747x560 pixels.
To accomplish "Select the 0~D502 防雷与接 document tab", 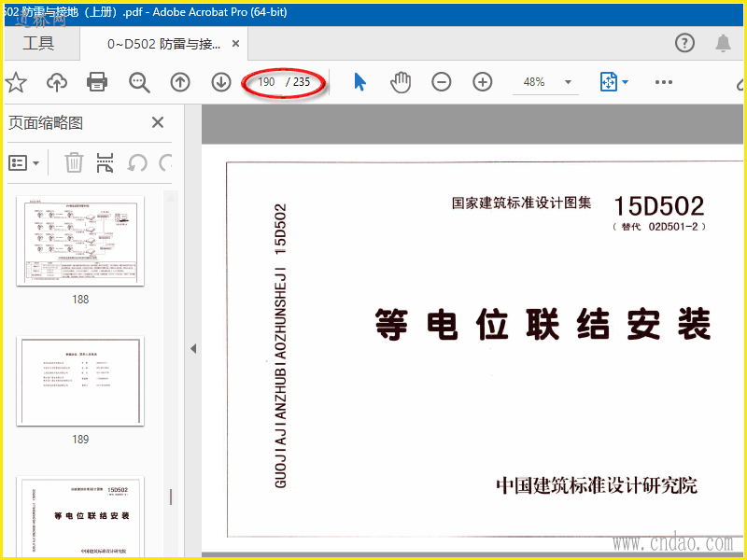I will pyautogui.click(x=163, y=44).
